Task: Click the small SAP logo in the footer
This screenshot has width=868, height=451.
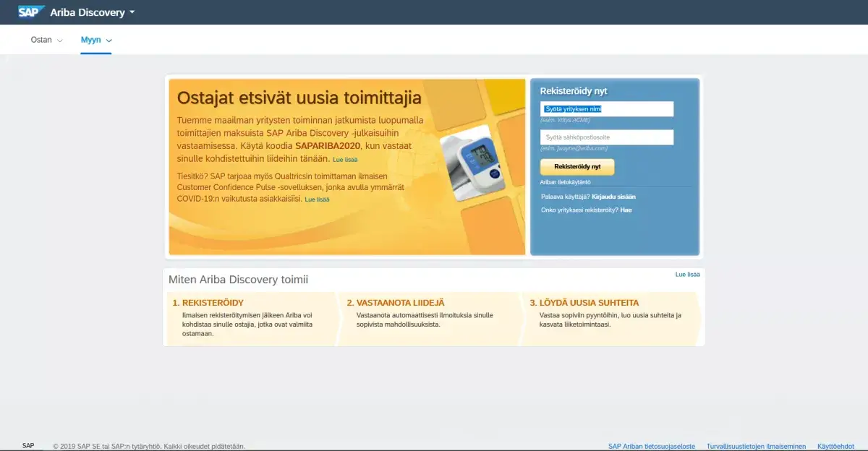Action: click(28, 446)
